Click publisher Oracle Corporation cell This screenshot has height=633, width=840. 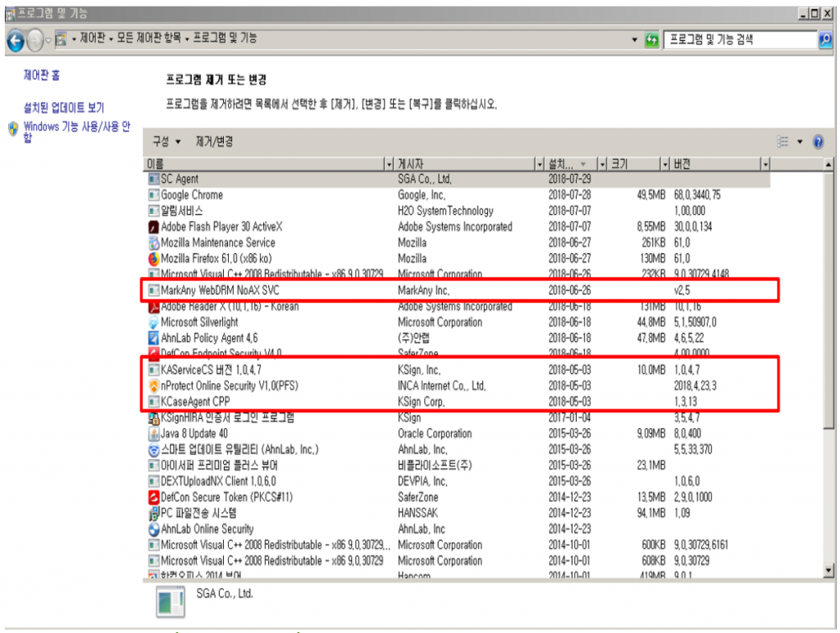pos(435,433)
